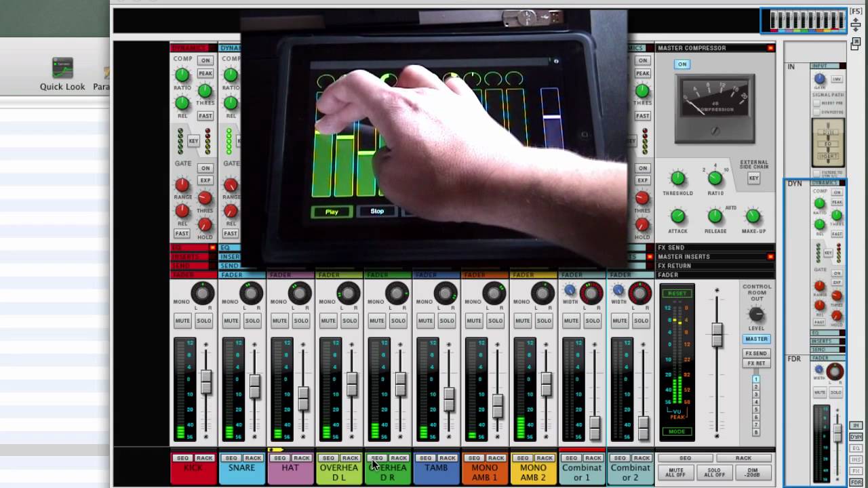This screenshot has height=488, width=868.
Task: Adjust the TAMB channel pan knob
Action: click(x=446, y=293)
